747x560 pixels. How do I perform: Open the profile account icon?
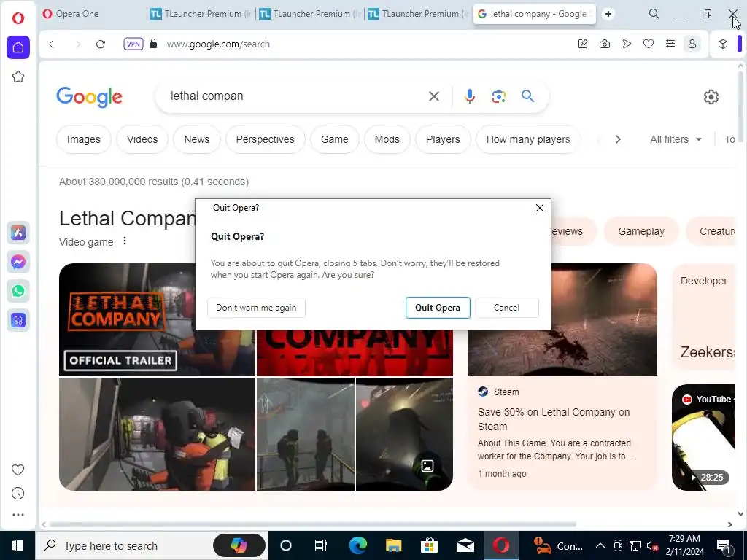click(x=692, y=44)
